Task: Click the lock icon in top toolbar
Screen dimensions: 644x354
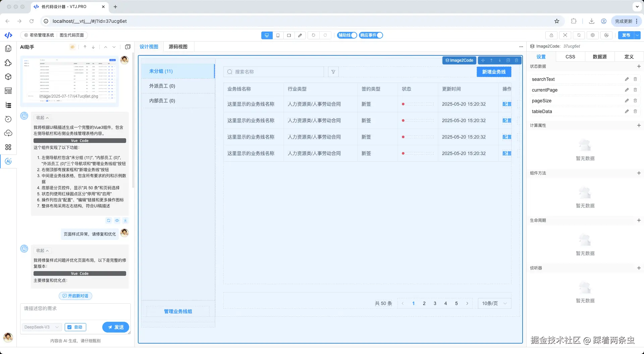Action: click(x=551, y=35)
